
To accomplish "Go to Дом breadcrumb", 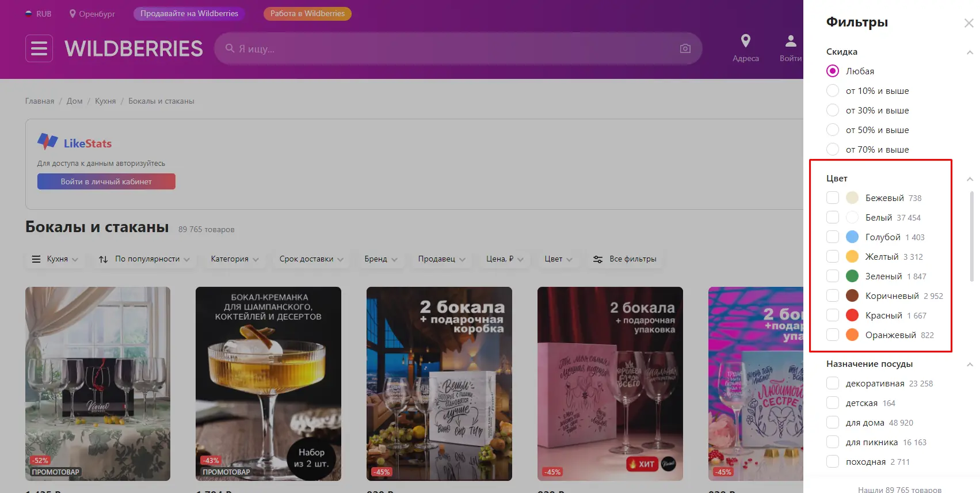I will (74, 101).
